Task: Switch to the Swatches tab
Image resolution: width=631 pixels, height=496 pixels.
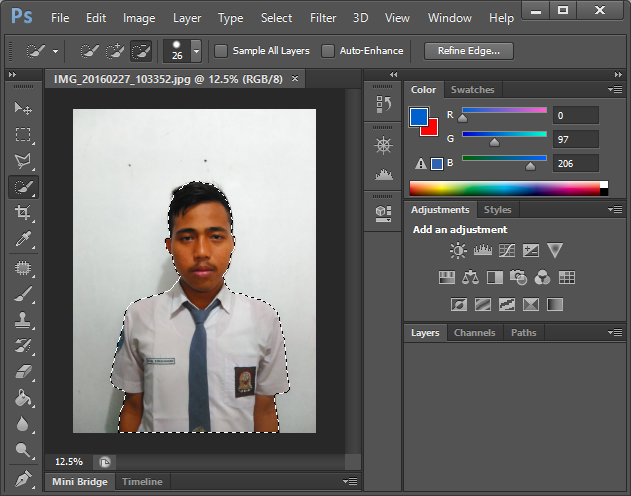Action: [x=472, y=90]
